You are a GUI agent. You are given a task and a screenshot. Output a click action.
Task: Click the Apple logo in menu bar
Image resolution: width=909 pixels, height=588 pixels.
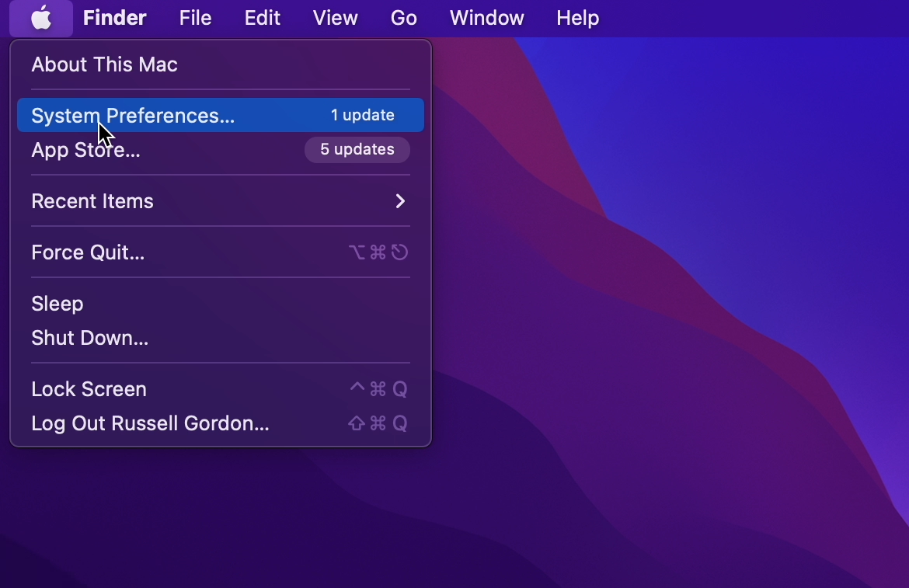click(x=41, y=18)
